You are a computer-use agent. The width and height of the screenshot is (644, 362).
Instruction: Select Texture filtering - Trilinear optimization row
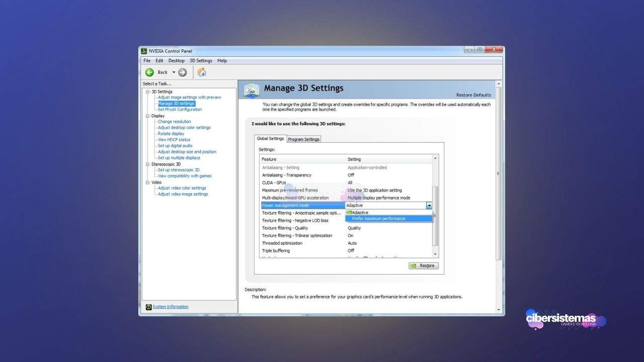346,235
